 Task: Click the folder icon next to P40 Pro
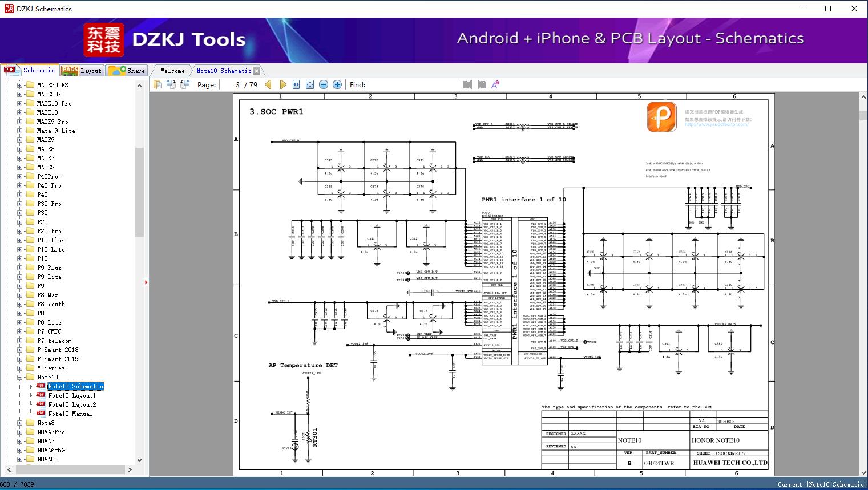click(30, 185)
